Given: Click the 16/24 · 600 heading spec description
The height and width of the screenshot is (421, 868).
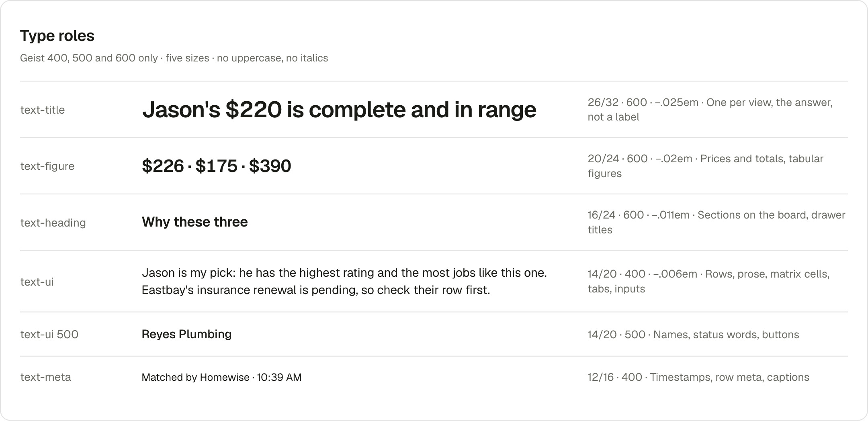Looking at the screenshot, I should point(717,222).
